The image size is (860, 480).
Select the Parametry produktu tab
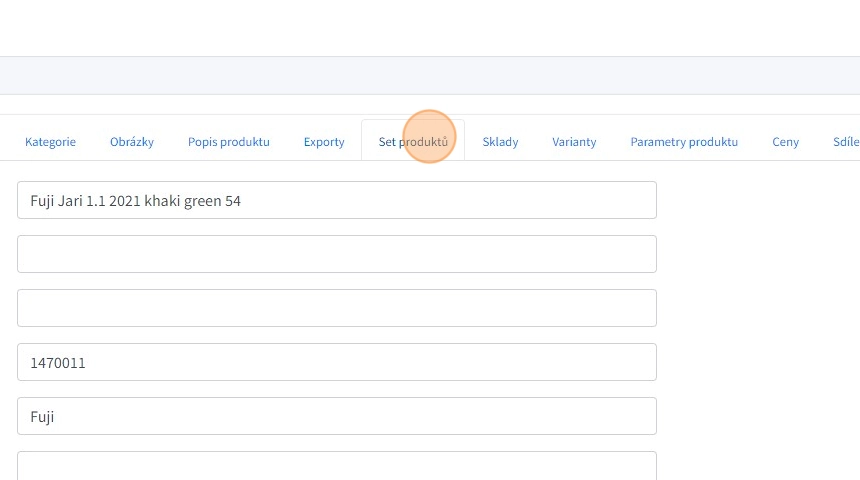(x=684, y=142)
